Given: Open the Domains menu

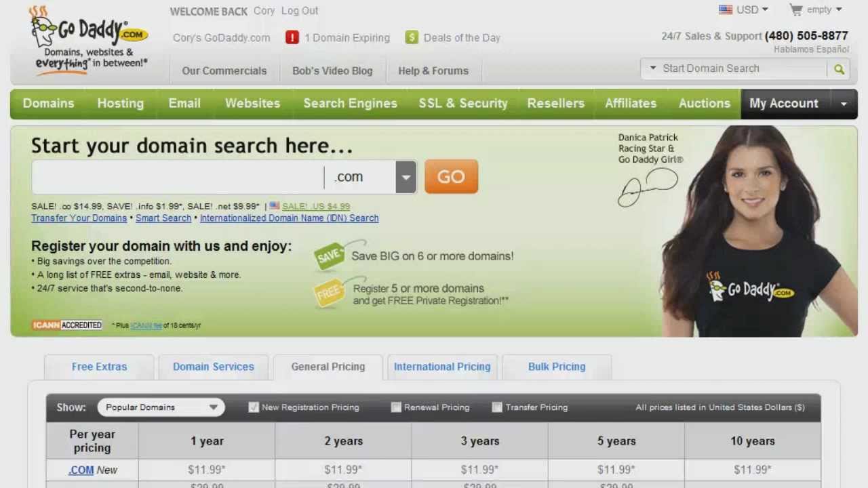Looking at the screenshot, I should 48,103.
